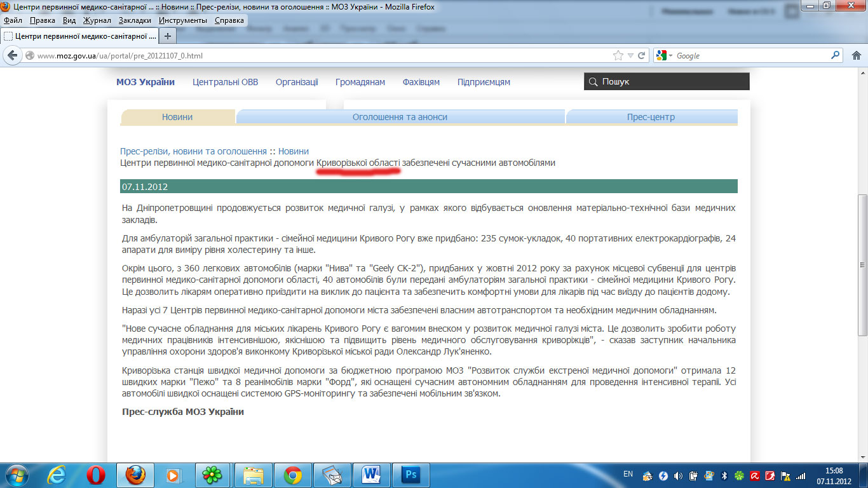Reload the page with the refresh icon
Image resolution: width=868 pixels, height=488 pixels.
click(x=642, y=56)
